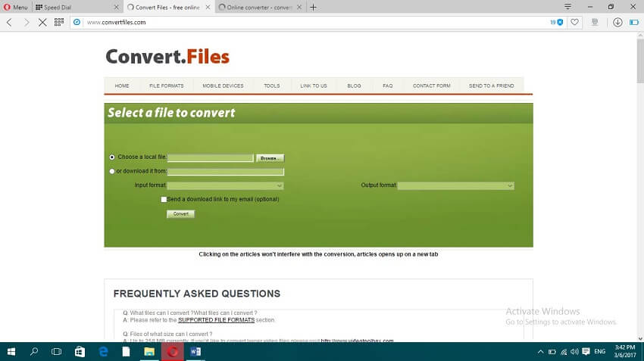Expand the Input format dropdown
Viewport: 644px width, 361px height.
[226, 185]
